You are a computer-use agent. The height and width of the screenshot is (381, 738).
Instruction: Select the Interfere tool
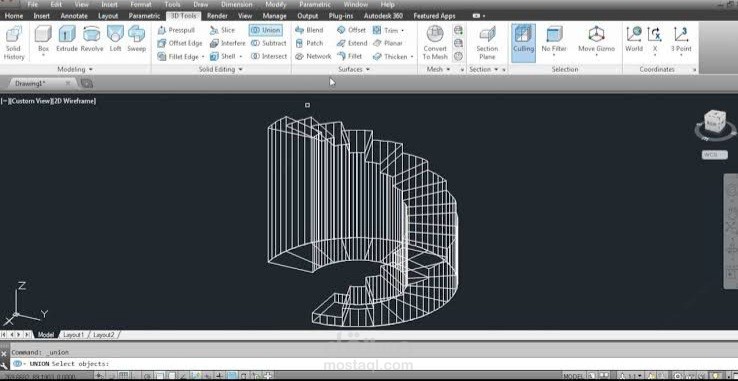(x=227, y=43)
